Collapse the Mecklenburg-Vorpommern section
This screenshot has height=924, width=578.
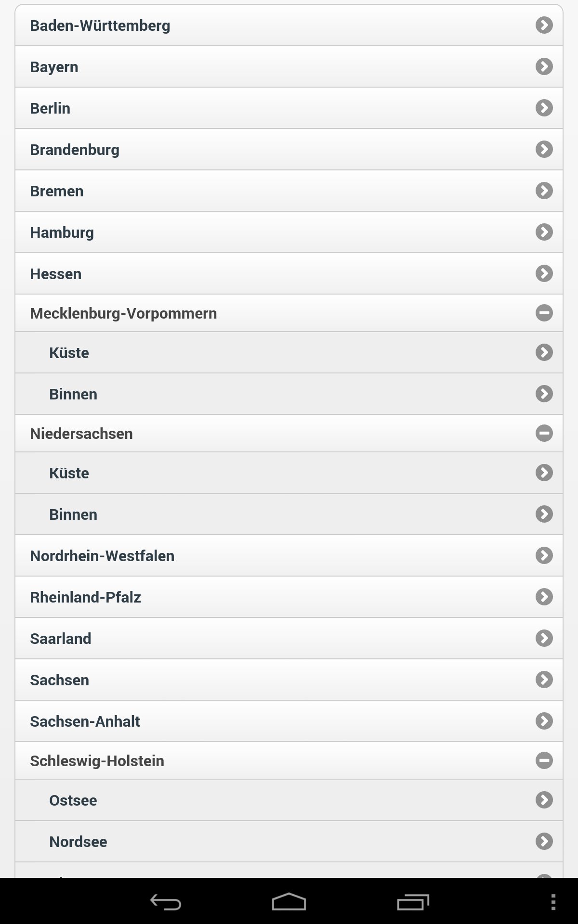coord(544,313)
